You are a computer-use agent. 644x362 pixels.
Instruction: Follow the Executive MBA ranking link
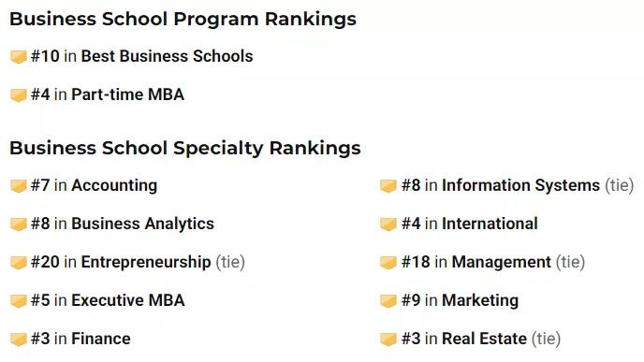(x=128, y=300)
